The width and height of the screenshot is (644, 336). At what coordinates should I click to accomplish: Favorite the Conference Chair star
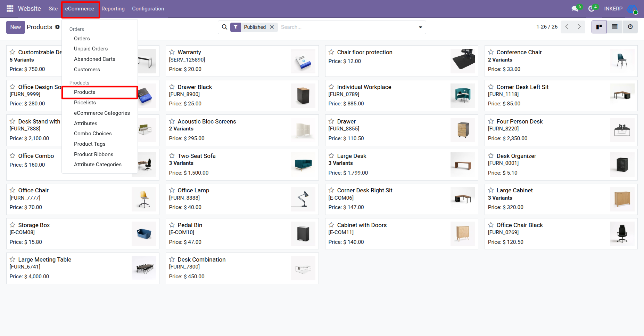click(491, 52)
